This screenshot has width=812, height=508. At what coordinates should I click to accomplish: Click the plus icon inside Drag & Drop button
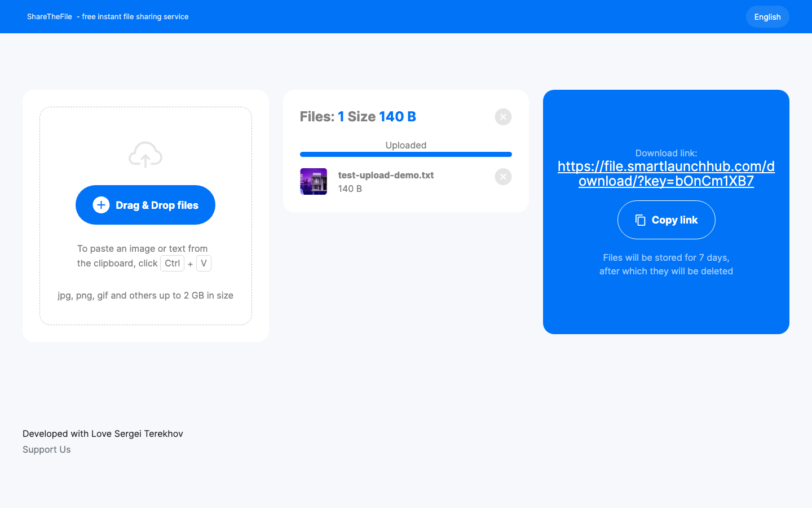coord(101,205)
